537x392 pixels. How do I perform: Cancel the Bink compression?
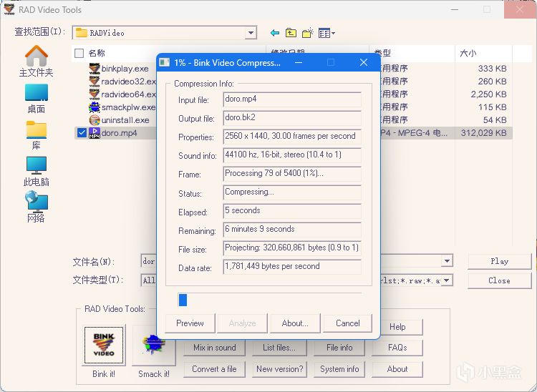347,323
